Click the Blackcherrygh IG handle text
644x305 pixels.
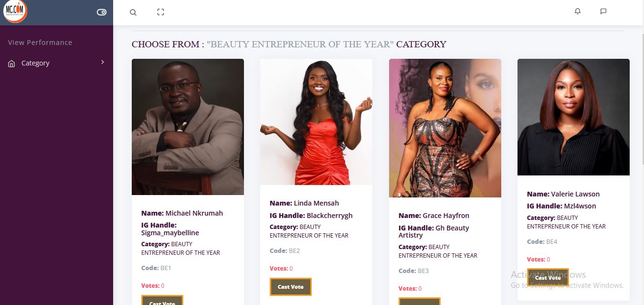pyautogui.click(x=330, y=216)
